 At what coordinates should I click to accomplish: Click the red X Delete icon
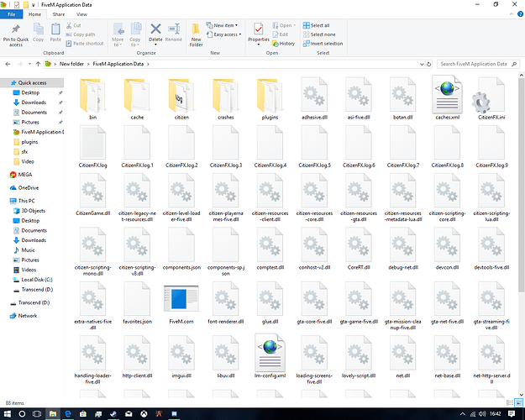pos(155,29)
